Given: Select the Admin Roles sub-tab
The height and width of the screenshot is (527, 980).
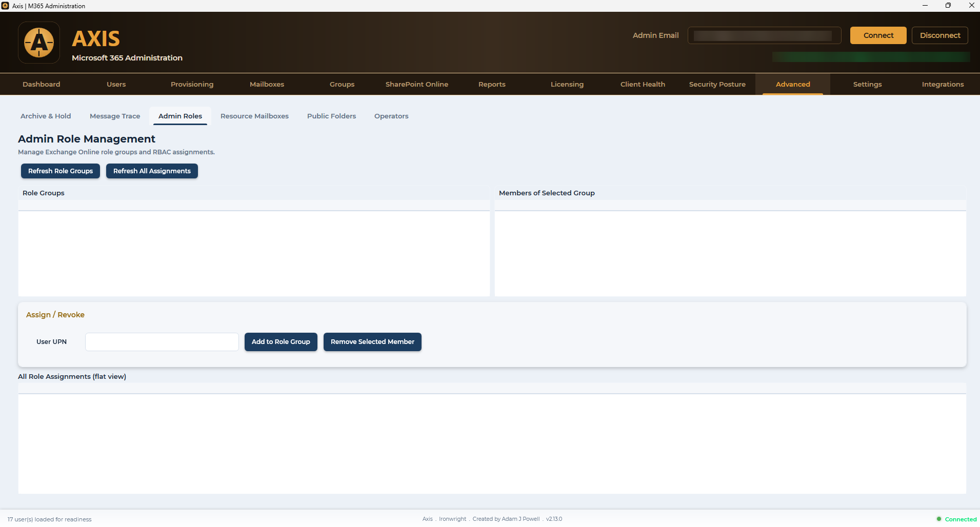Looking at the screenshot, I should tap(180, 116).
